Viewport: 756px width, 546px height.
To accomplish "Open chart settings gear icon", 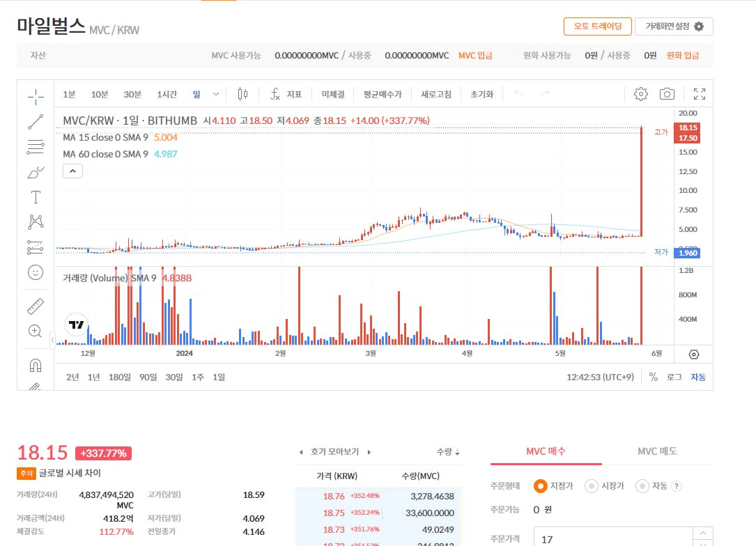I will point(641,94).
